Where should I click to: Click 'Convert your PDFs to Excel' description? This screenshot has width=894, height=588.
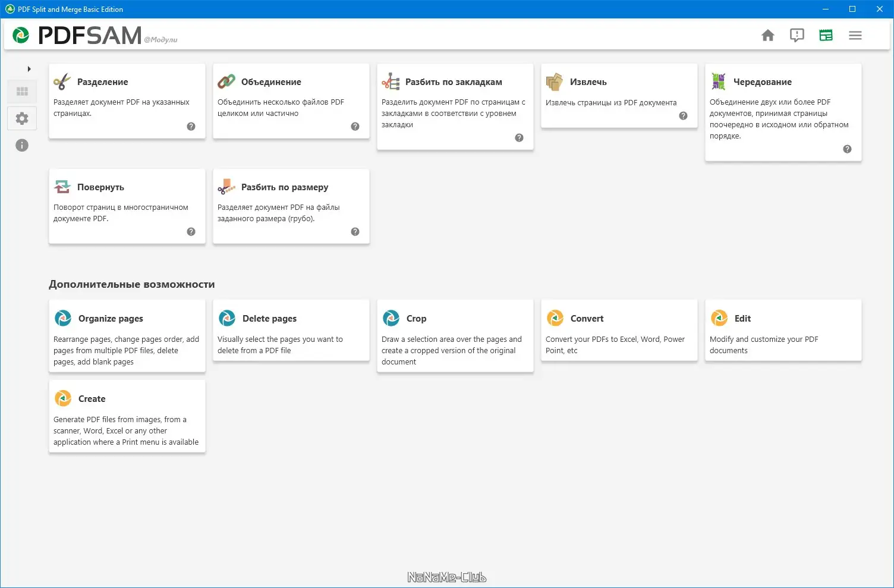pos(615,345)
